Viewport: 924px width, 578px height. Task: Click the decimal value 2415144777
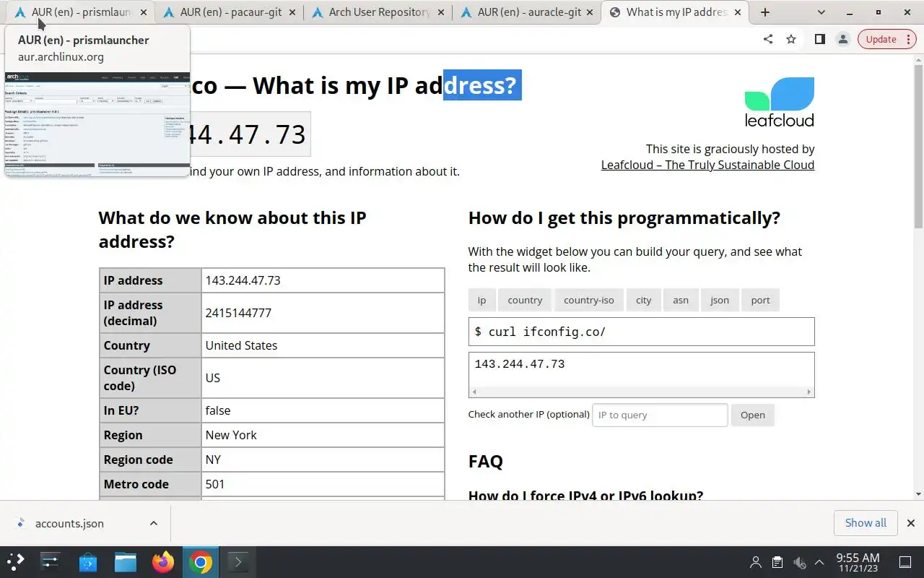point(323,313)
